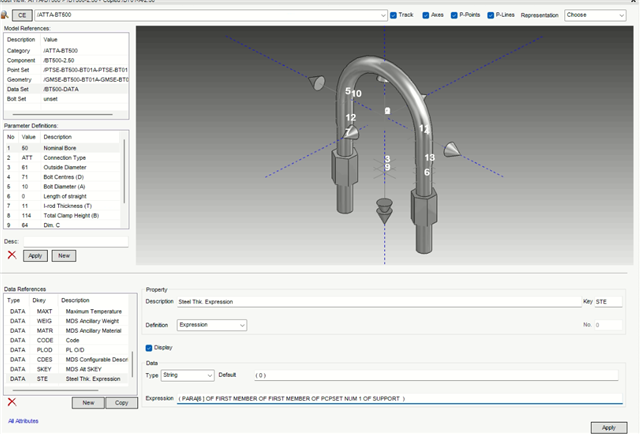Select the Bolt Set unset row
Image resolution: width=640 pixels, height=434 pixels.
pos(66,99)
